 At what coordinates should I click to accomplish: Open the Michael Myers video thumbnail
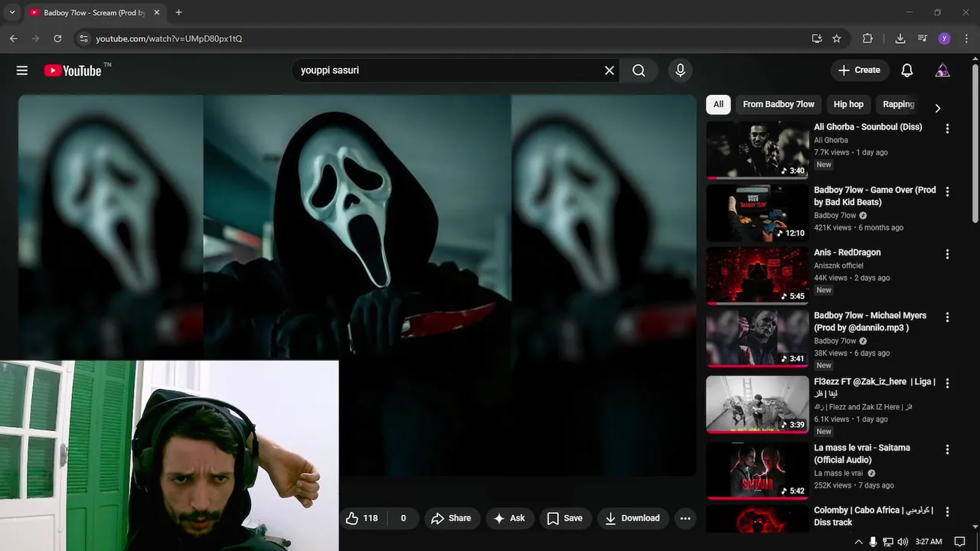[756, 338]
